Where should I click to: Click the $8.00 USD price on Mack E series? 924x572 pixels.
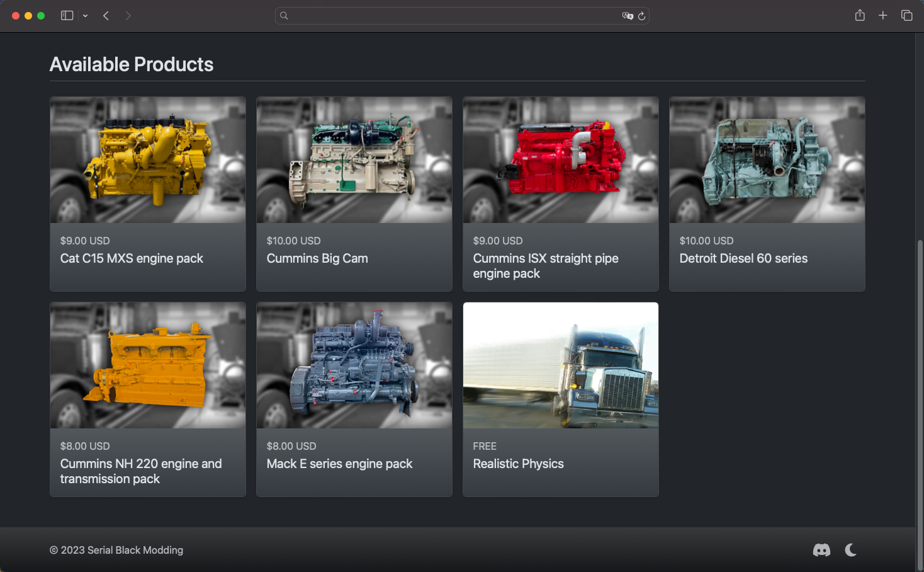pyautogui.click(x=291, y=446)
